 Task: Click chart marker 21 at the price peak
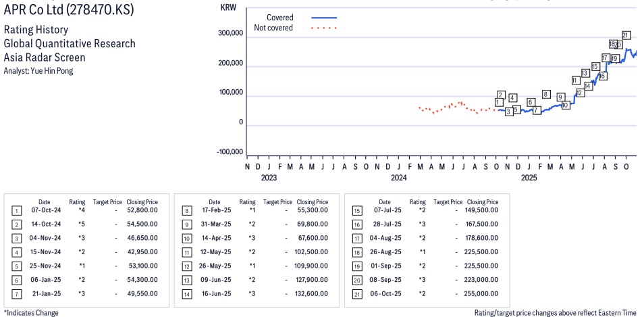click(626, 35)
